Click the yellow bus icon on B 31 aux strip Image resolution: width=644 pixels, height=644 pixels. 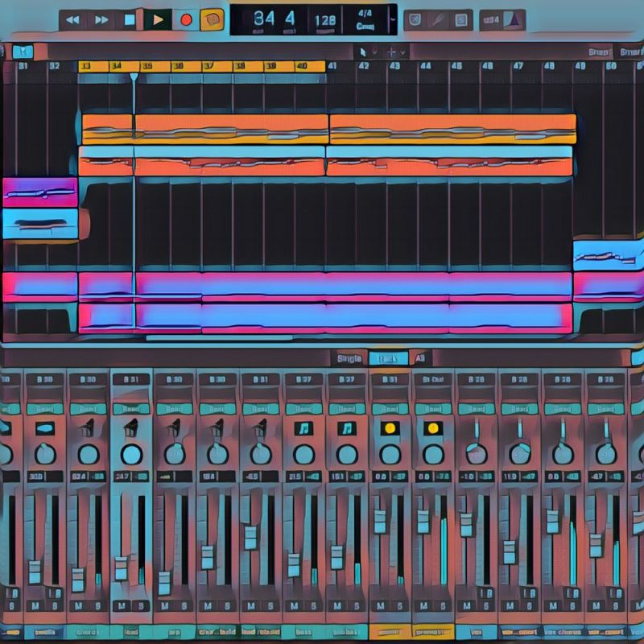coord(390,429)
